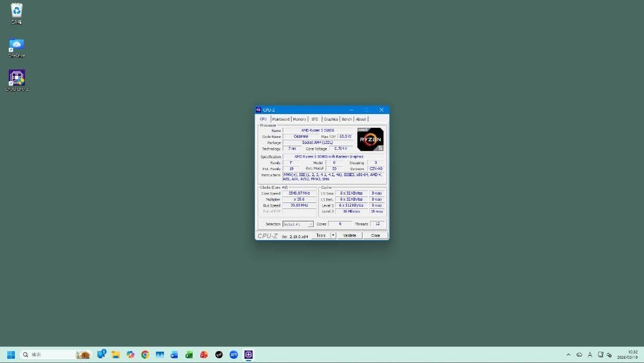Open Google Chrome from the taskbar

pyautogui.click(x=145, y=355)
